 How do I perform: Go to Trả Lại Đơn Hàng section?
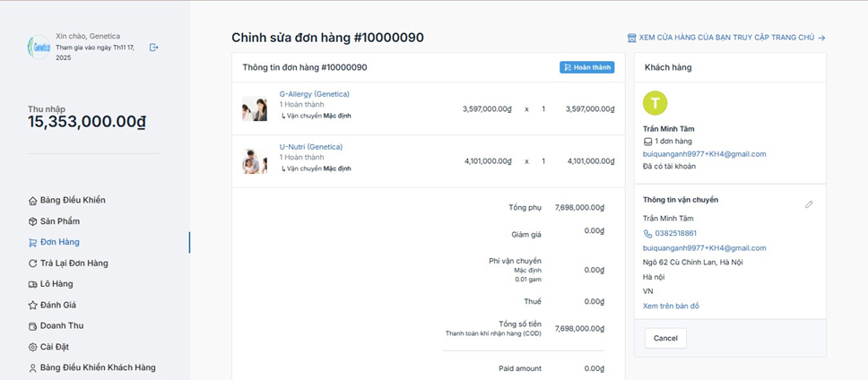pyautogui.click(x=74, y=263)
